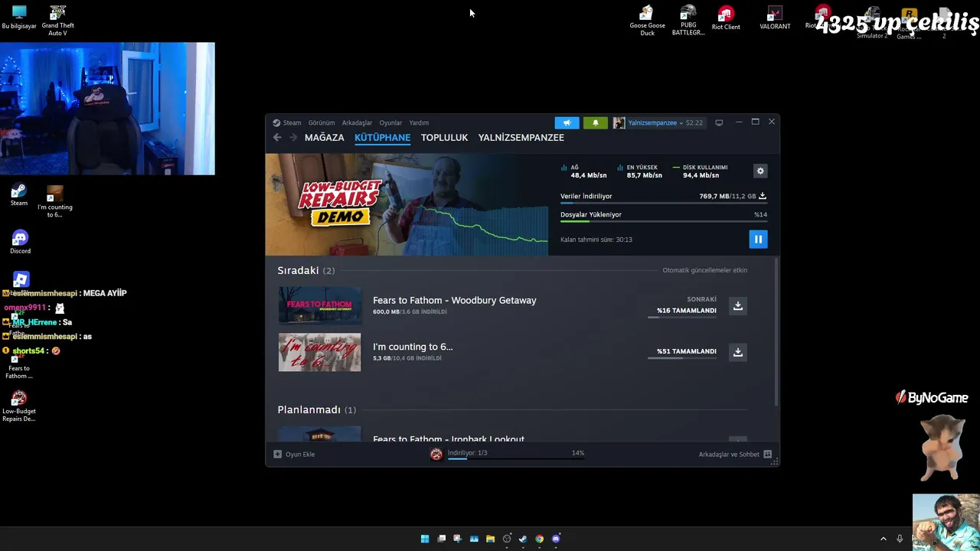Image resolution: width=980 pixels, height=551 pixels.
Task: Click Woodbury Getaway thumbnail
Action: click(x=319, y=305)
